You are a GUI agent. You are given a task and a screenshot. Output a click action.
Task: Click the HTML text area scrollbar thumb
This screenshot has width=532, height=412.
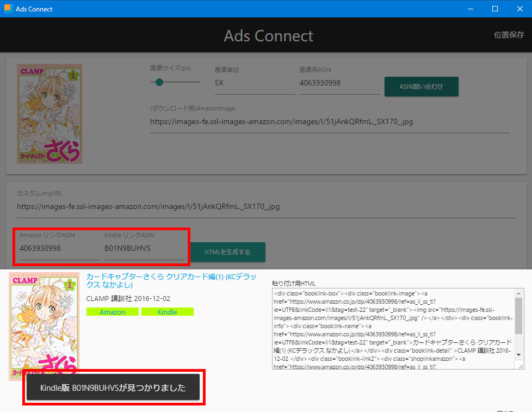519,316
